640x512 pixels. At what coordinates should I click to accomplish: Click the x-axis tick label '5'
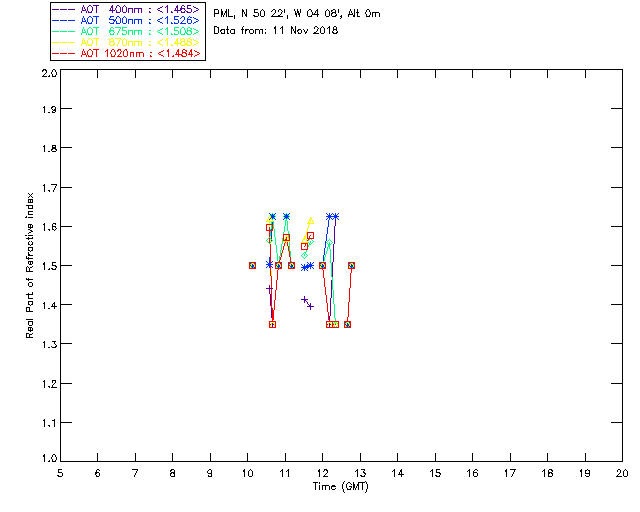point(60,473)
